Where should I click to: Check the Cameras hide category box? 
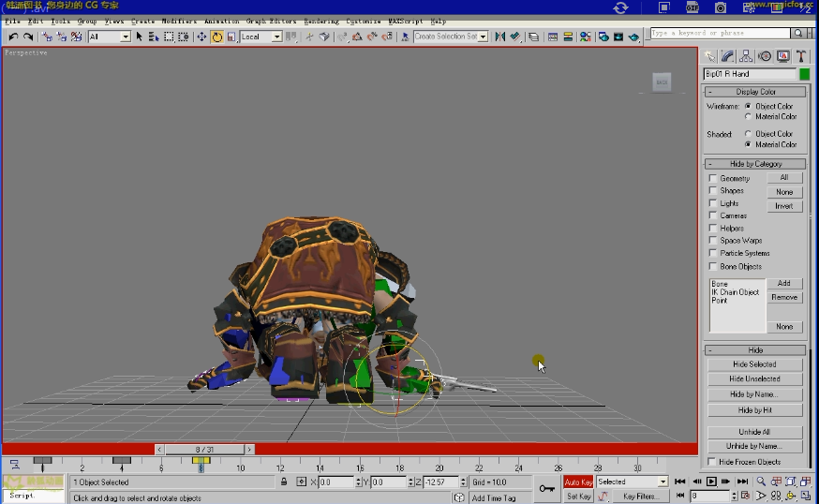coord(712,215)
